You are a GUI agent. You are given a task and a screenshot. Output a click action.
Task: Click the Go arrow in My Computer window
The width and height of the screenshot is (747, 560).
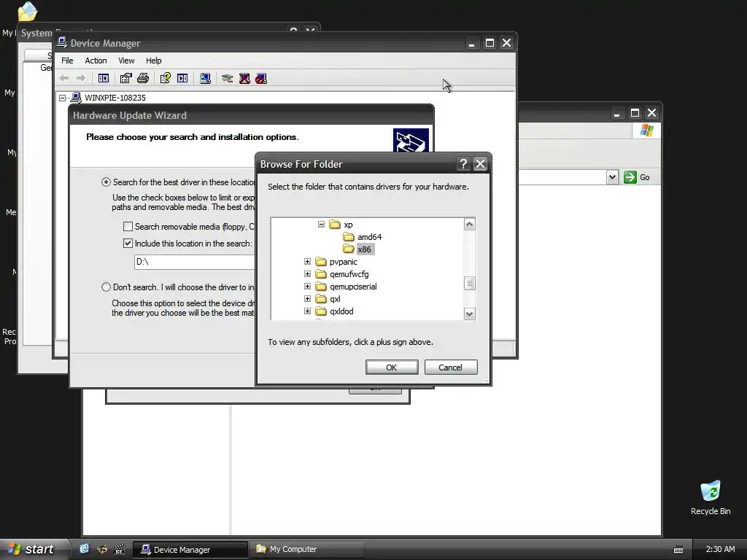630,177
